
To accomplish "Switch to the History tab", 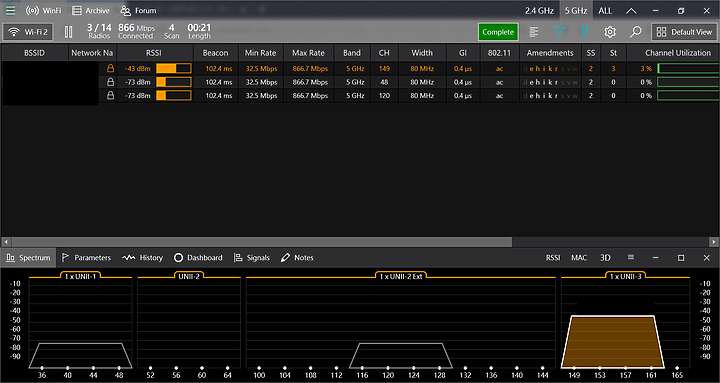I will [x=142, y=258].
